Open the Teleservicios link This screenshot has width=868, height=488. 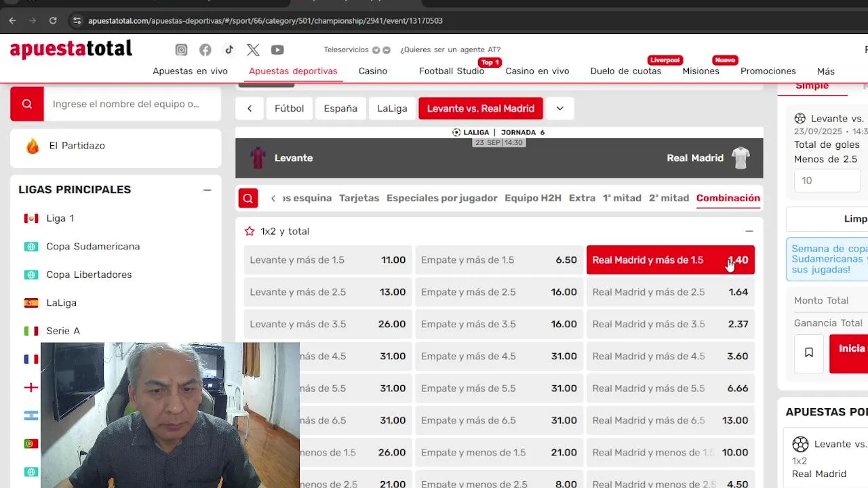(x=347, y=49)
